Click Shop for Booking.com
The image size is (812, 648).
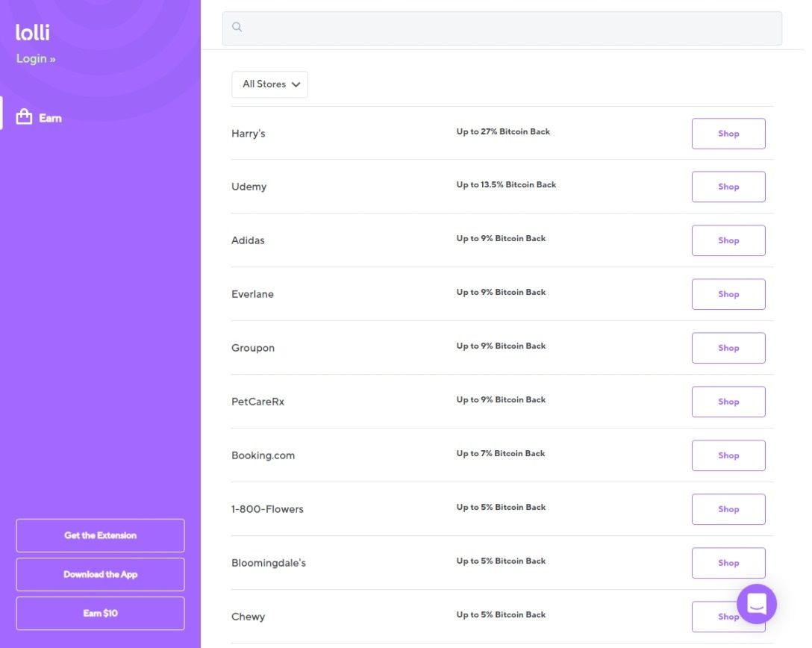(728, 455)
